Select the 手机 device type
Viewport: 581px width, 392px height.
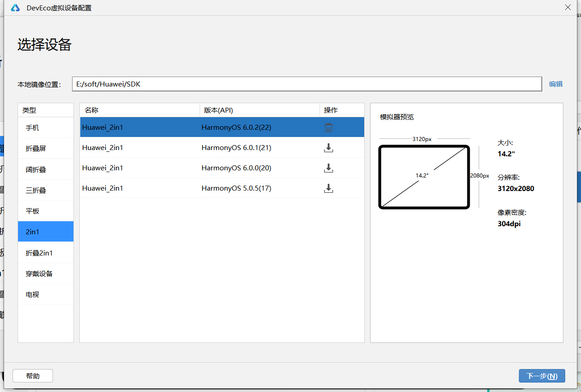(46, 128)
